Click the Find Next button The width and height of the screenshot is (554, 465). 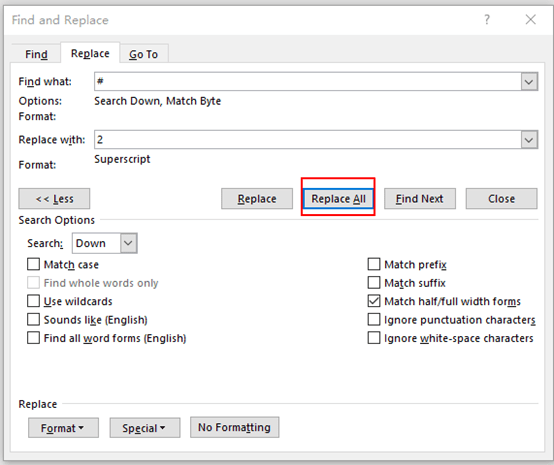coord(420,199)
